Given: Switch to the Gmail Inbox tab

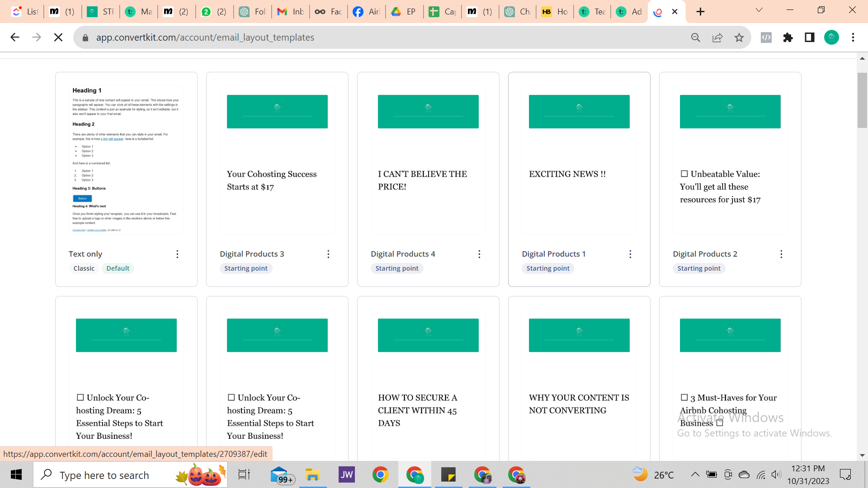Looking at the screenshot, I should tap(291, 12).
